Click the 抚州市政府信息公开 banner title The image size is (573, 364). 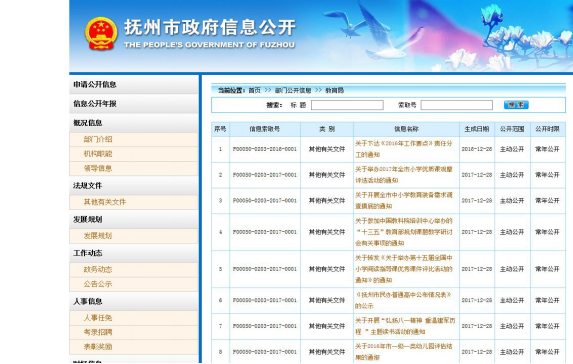click(x=210, y=28)
